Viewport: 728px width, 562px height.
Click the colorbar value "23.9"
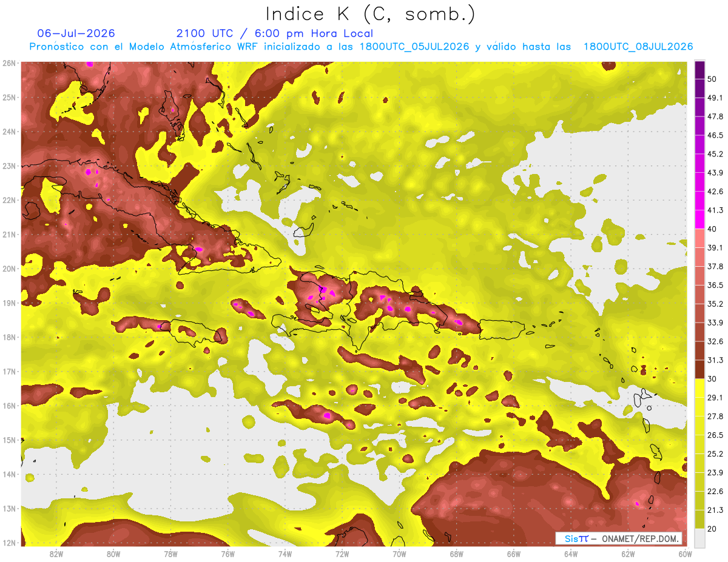pyautogui.click(x=716, y=473)
